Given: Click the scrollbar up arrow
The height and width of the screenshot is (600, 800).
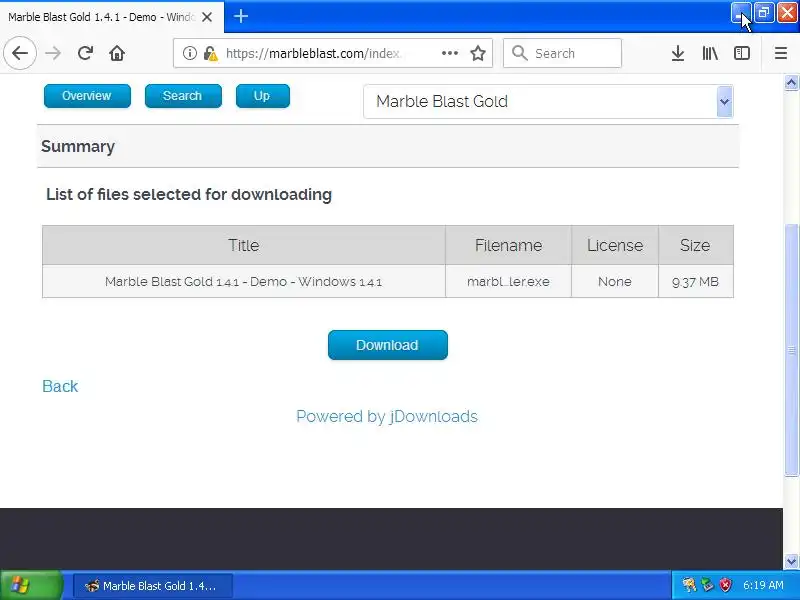Looking at the screenshot, I should (791, 83).
